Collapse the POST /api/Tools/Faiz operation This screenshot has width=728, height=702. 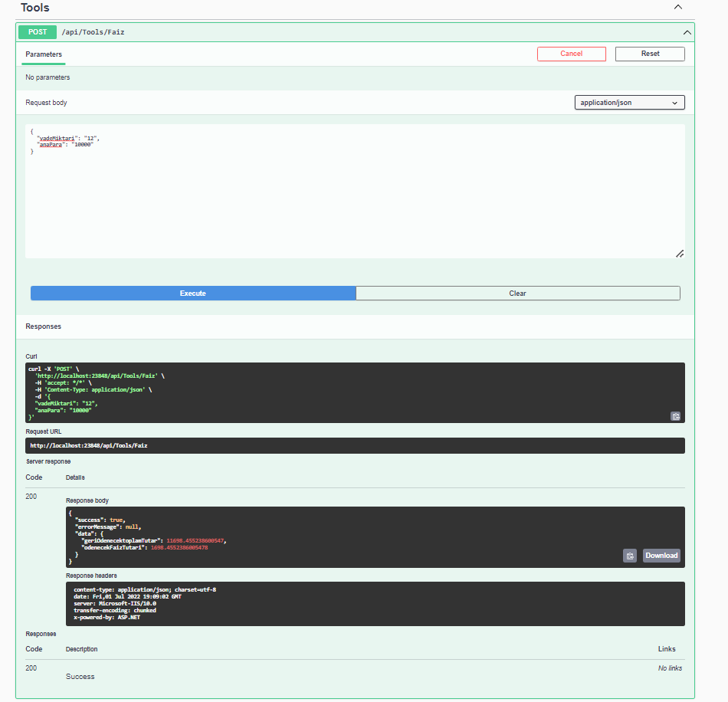point(687,32)
